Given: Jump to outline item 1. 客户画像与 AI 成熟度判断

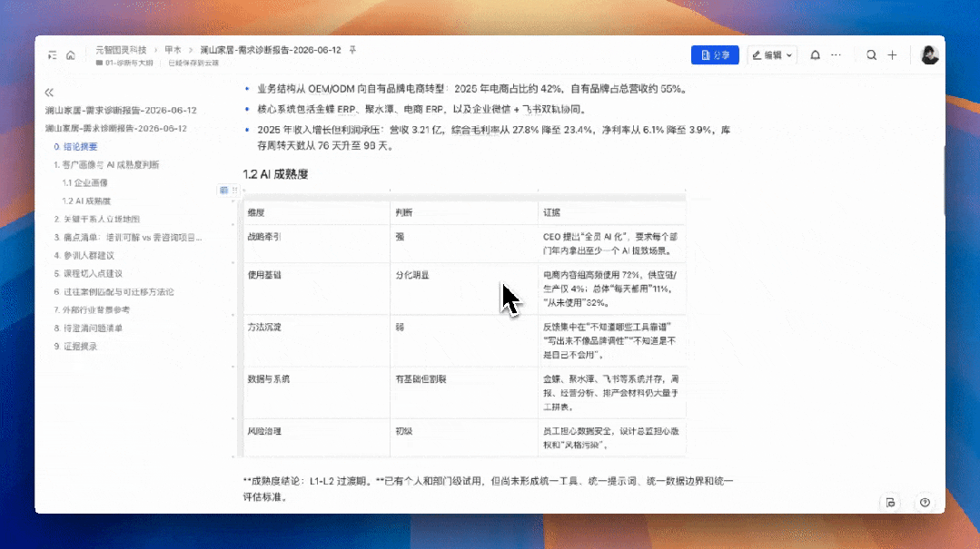Looking at the screenshot, I should (106, 165).
